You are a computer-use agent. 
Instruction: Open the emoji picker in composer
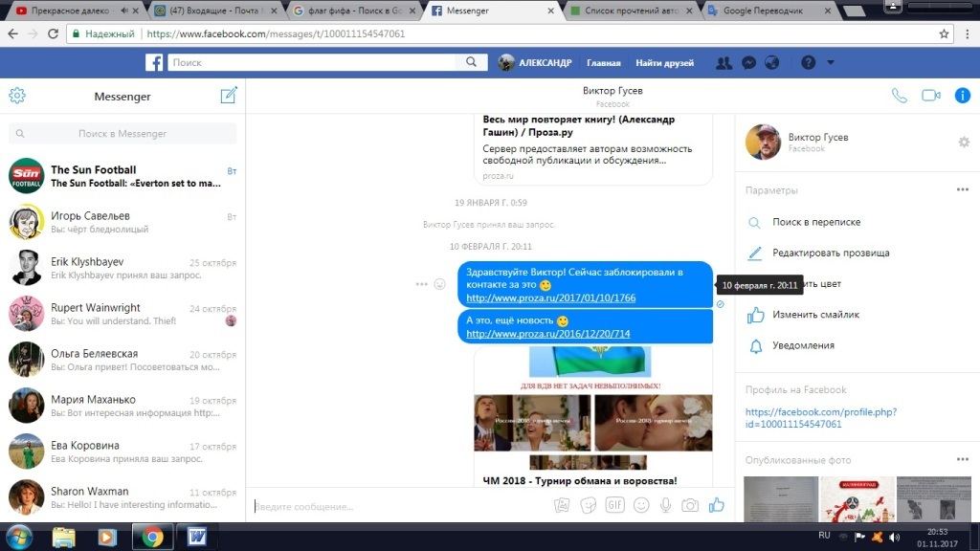[x=641, y=505]
